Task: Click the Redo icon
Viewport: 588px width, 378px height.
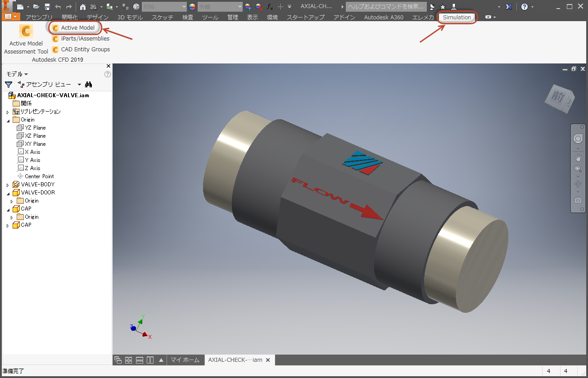Action: 69,6
